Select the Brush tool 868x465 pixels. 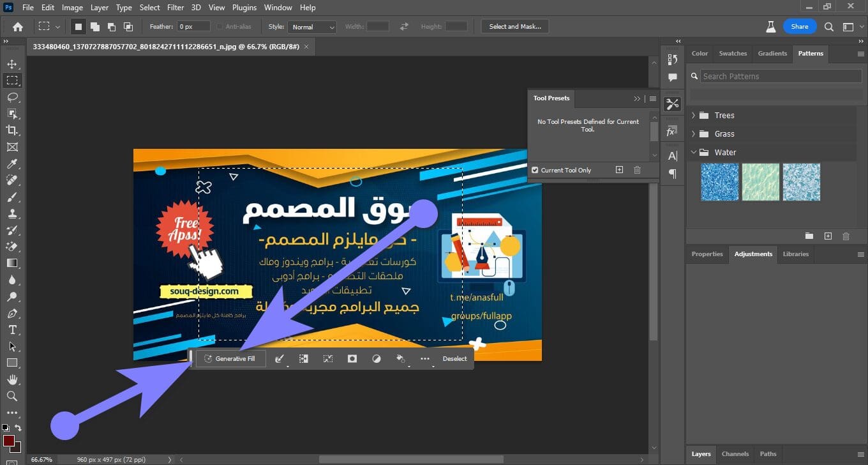(x=12, y=197)
